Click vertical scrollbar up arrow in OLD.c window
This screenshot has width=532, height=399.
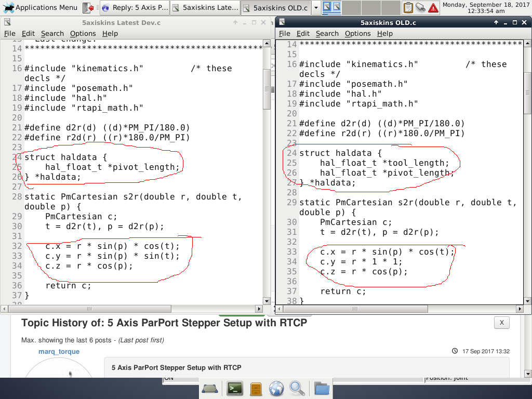pyautogui.click(x=528, y=44)
